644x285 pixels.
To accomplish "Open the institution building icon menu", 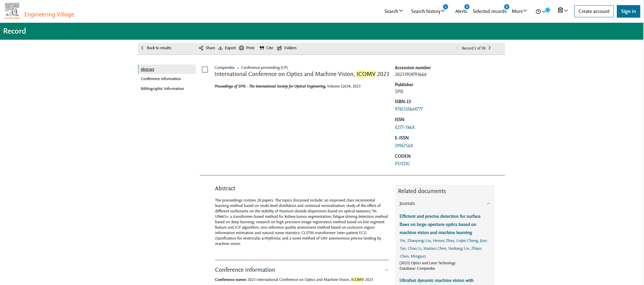I will (x=563, y=10).
